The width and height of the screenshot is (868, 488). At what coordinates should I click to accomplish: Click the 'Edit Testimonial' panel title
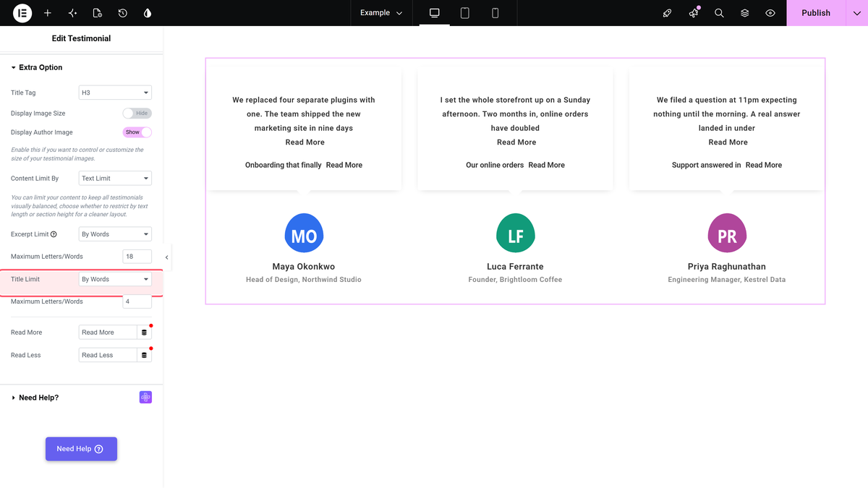pyautogui.click(x=81, y=38)
